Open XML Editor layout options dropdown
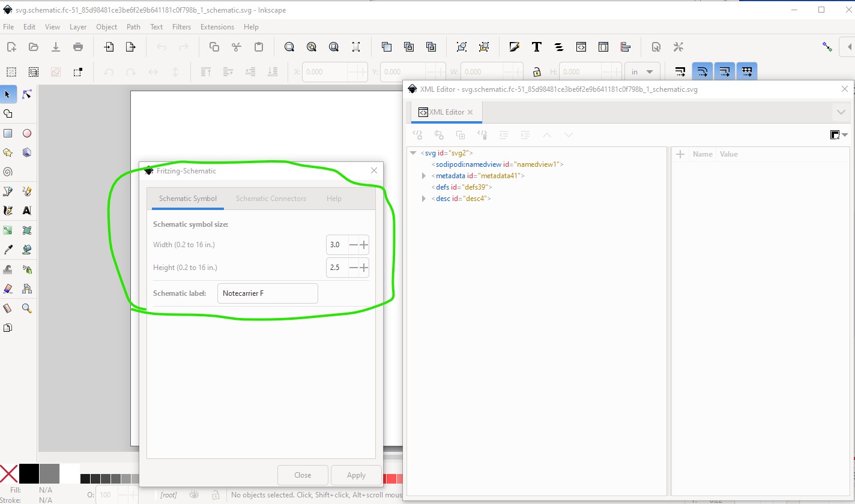The width and height of the screenshot is (855, 504). click(x=839, y=135)
